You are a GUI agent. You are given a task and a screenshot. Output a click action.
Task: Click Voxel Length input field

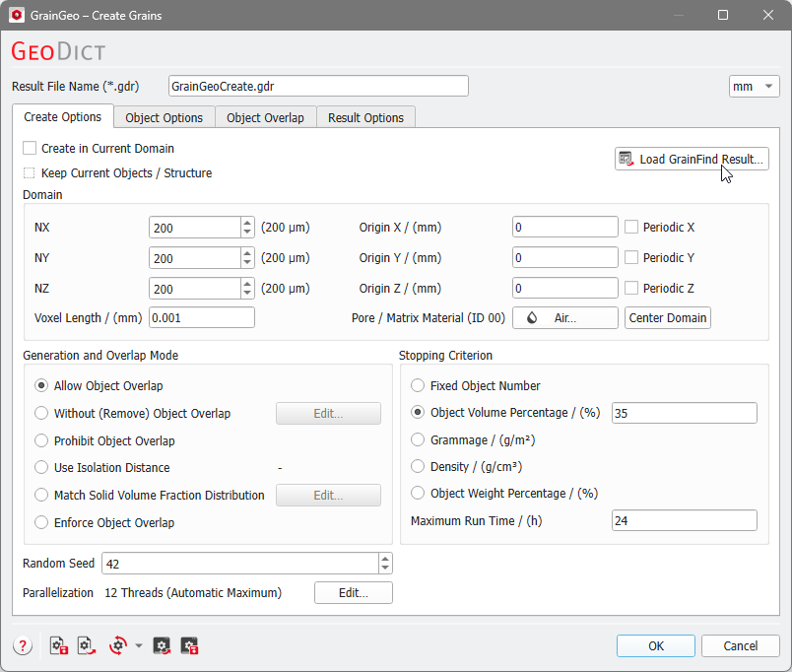pos(202,318)
